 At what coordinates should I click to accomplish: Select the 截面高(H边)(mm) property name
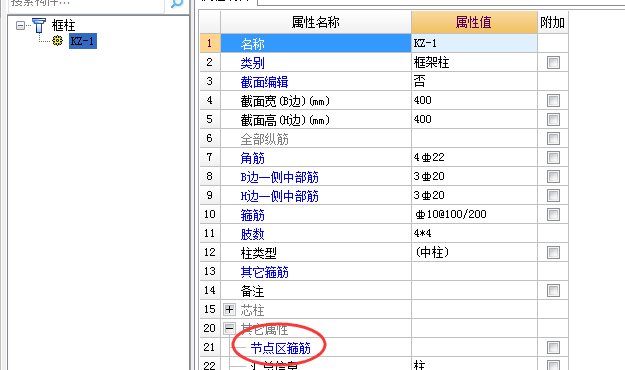285,120
